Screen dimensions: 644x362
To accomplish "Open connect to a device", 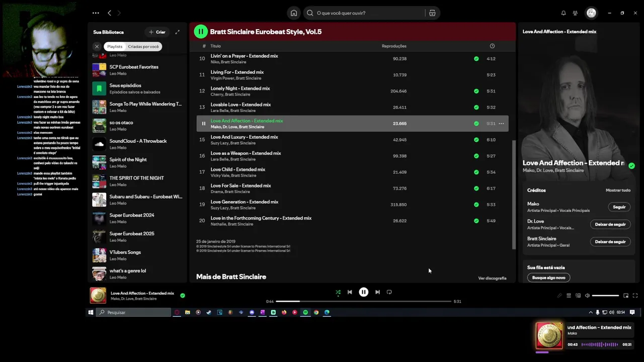I will 578,296.
